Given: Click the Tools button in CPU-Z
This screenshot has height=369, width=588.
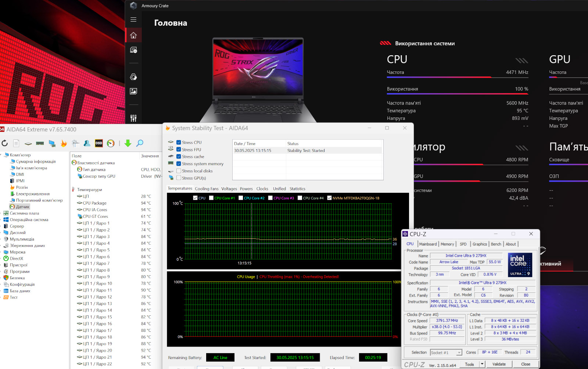Looking at the screenshot, I should click(x=469, y=364).
